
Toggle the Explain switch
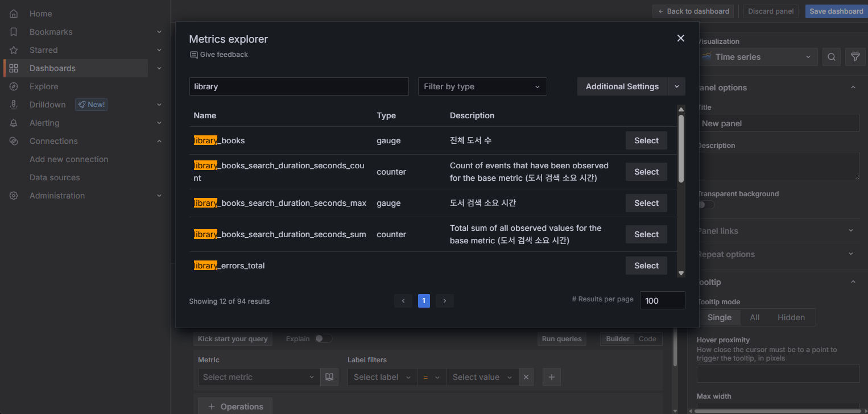(x=323, y=339)
